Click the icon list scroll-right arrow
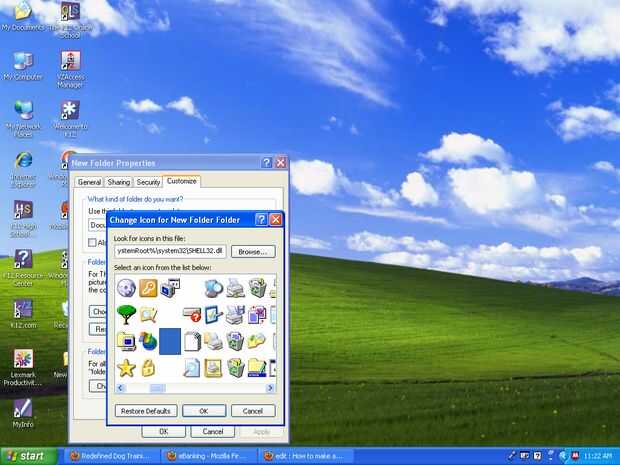Screen dimensions: 620x465 [x=270, y=388]
